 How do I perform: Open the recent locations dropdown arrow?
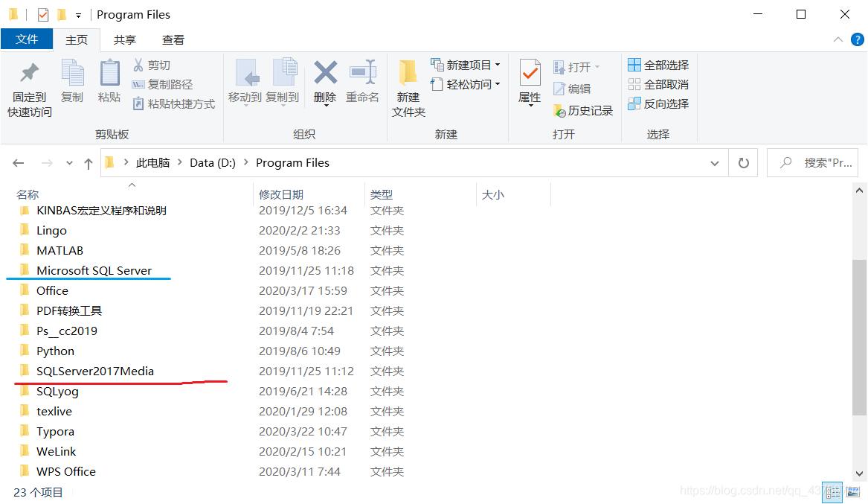click(69, 163)
